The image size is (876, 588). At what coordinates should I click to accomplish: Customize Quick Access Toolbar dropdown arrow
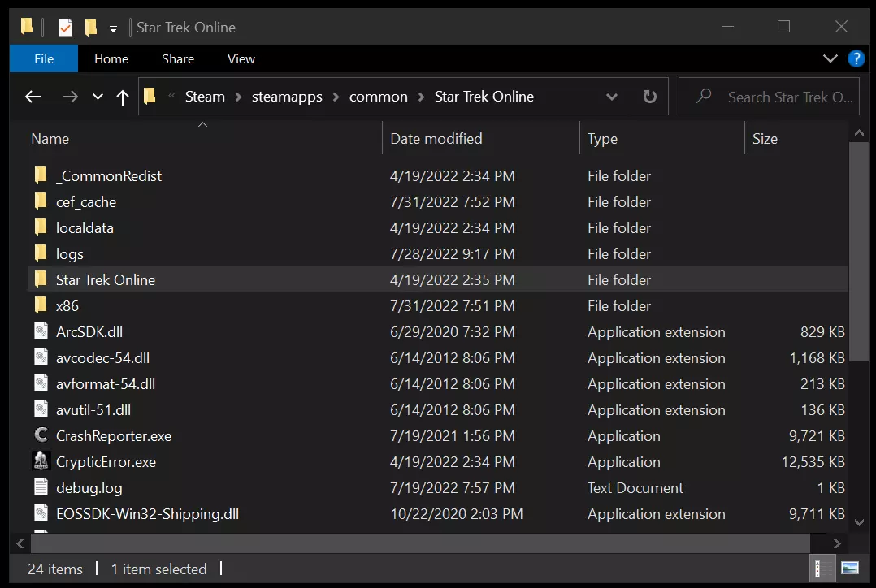[x=113, y=28]
